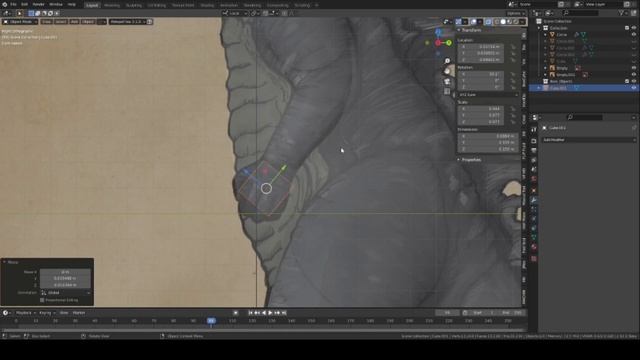
Task: Open the viewport Add menu
Action: pyautogui.click(x=74, y=22)
